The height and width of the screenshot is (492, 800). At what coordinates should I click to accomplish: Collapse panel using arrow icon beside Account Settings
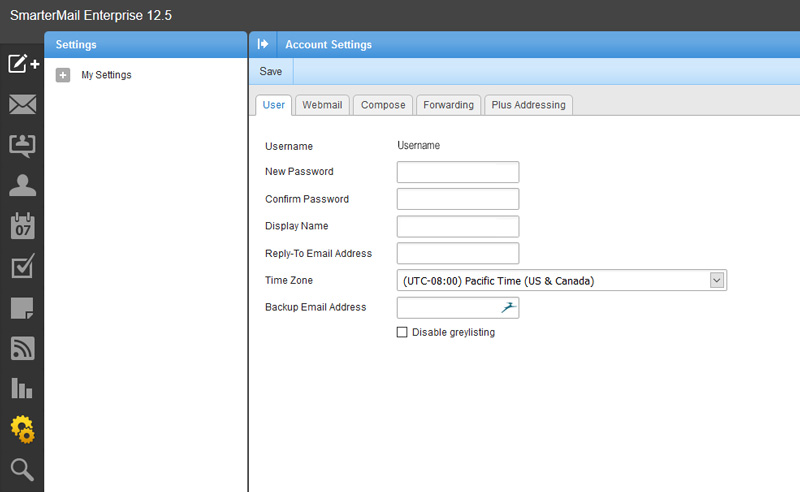(x=263, y=44)
